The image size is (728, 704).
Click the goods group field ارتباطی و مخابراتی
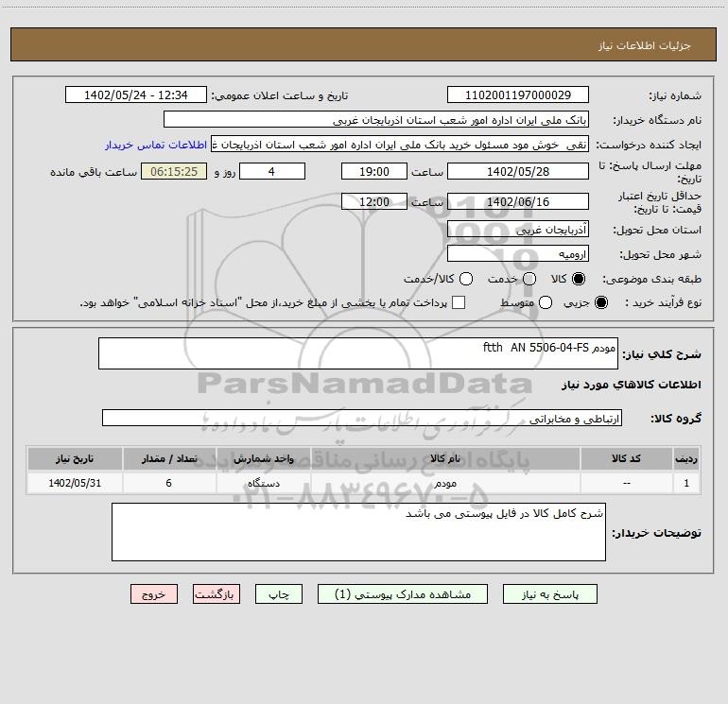pyautogui.click(x=362, y=418)
